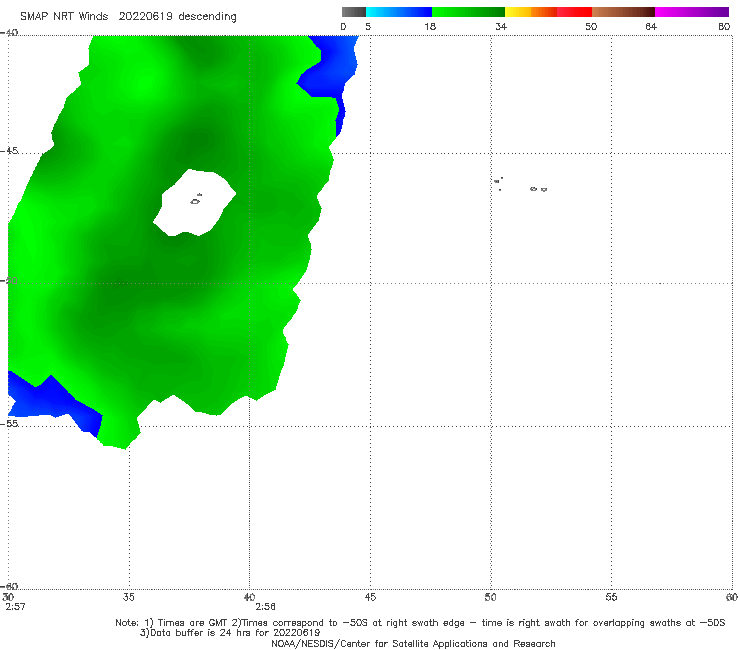This screenshot has width=740, height=650.
Task: Click the note line starting 'Note: 1) Times are GMT'
Action: [x=420, y=623]
